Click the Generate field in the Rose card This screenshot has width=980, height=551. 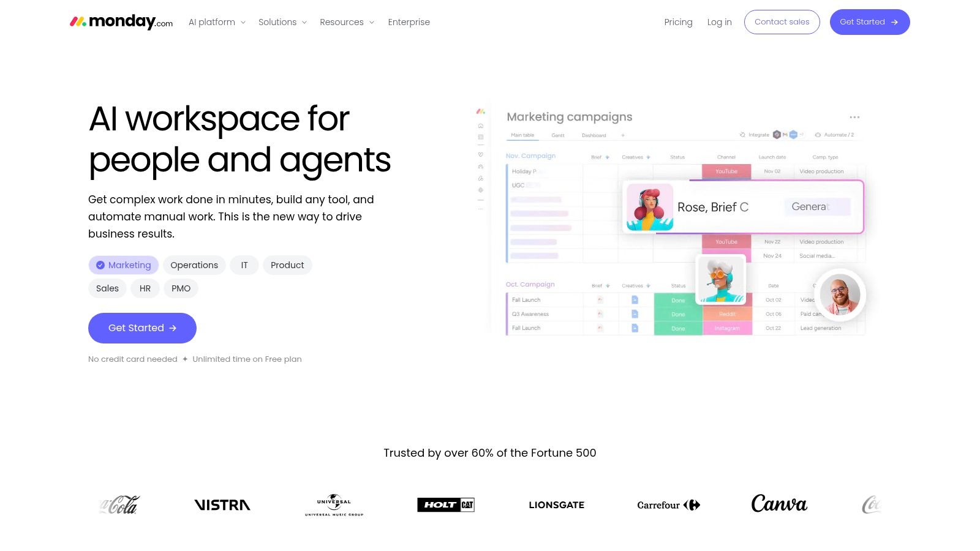click(817, 207)
